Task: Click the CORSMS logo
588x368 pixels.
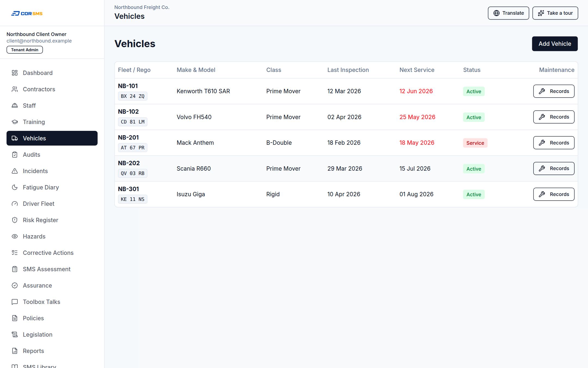Action: [x=27, y=13]
